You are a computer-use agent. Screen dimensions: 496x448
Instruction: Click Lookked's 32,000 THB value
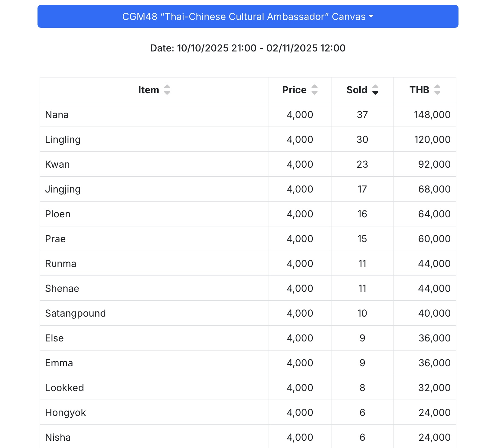point(434,388)
